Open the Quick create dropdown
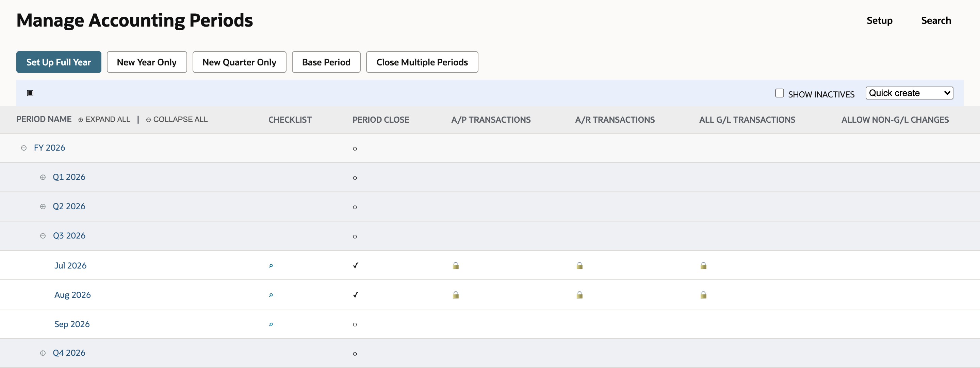The width and height of the screenshot is (980, 368). [x=909, y=93]
